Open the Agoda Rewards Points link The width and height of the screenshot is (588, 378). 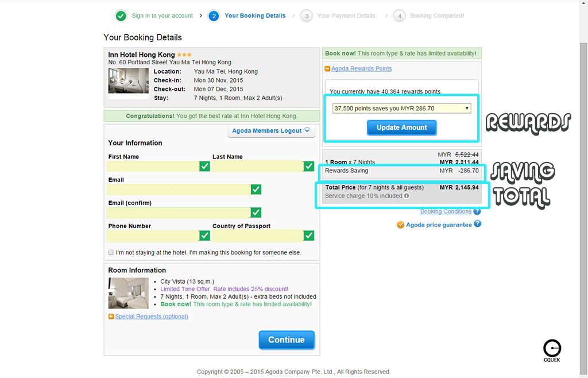point(362,68)
